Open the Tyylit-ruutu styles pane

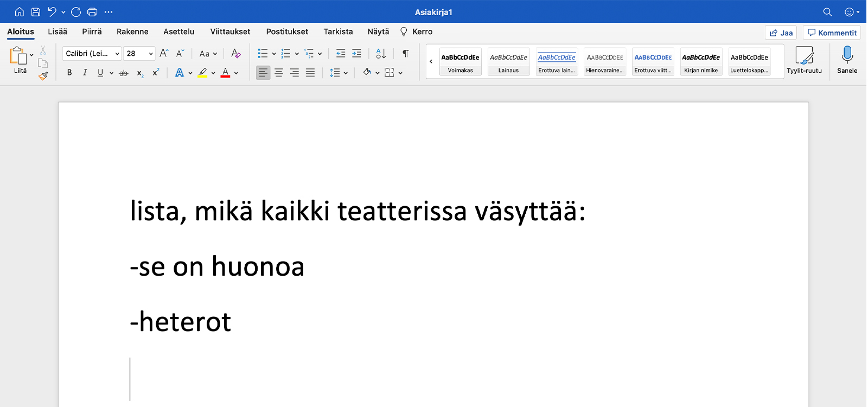click(x=804, y=60)
